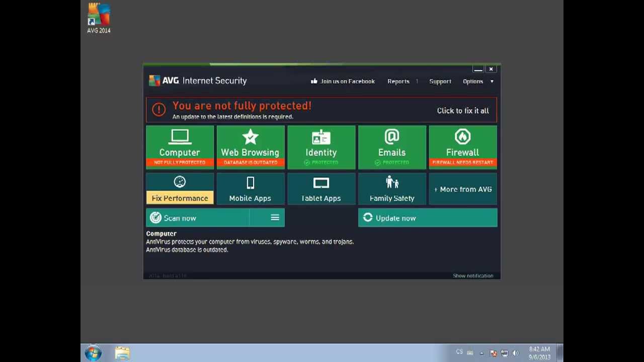The width and height of the screenshot is (644, 362).
Task: Open Action Center flag icon
Action: [493, 353]
